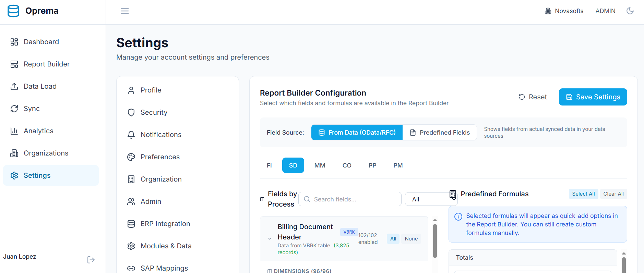The width and height of the screenshot is (644, 273).
Task: Click the Dashboard grid icon
Action: [x=14, y=42]
